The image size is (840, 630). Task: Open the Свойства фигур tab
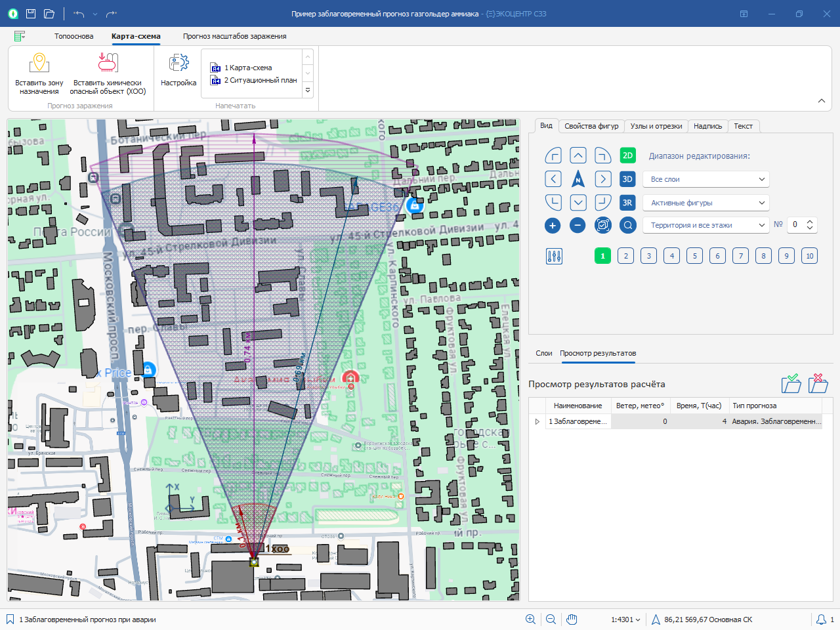[591, 126]
